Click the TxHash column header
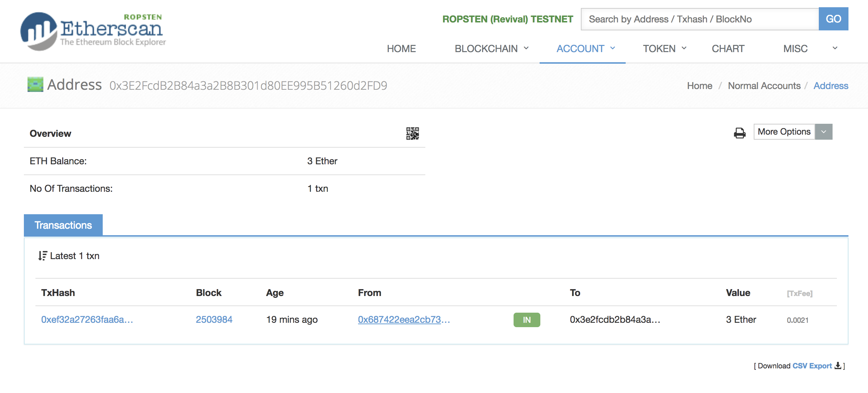 pyautogui.click(x=58, y=293)
